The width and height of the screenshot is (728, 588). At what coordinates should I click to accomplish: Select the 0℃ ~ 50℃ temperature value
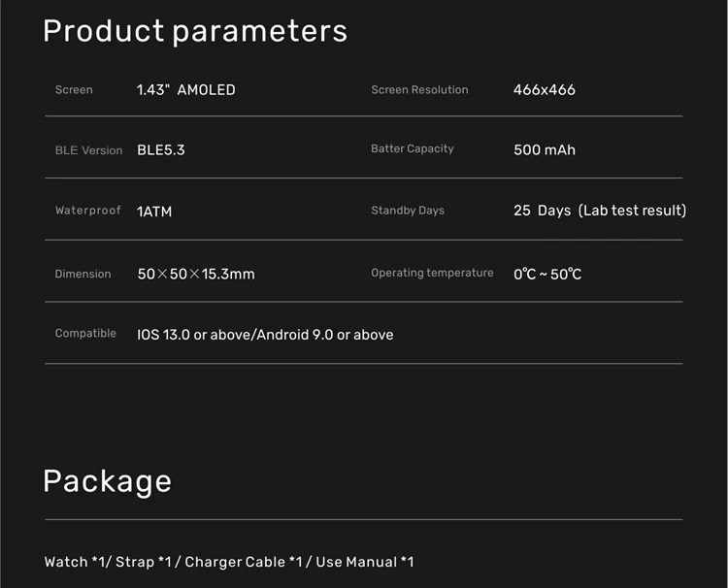coord(547,275)
